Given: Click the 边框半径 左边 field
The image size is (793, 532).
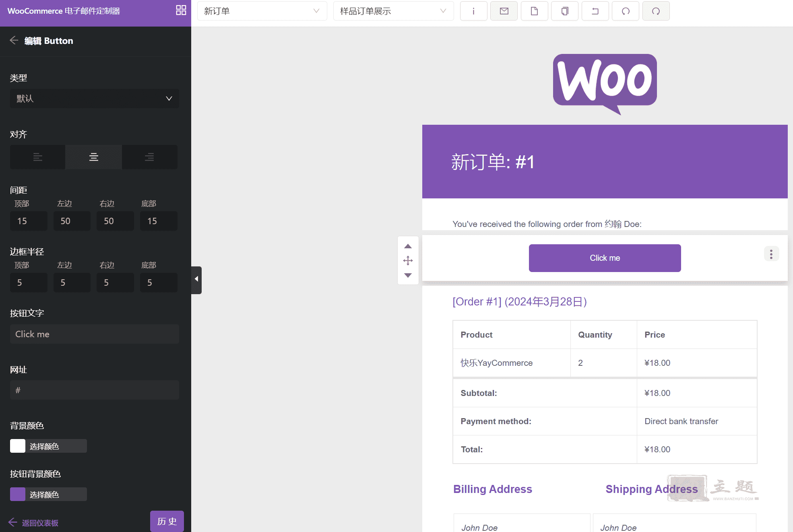Looking at the screenshot, I should [72, 282].
